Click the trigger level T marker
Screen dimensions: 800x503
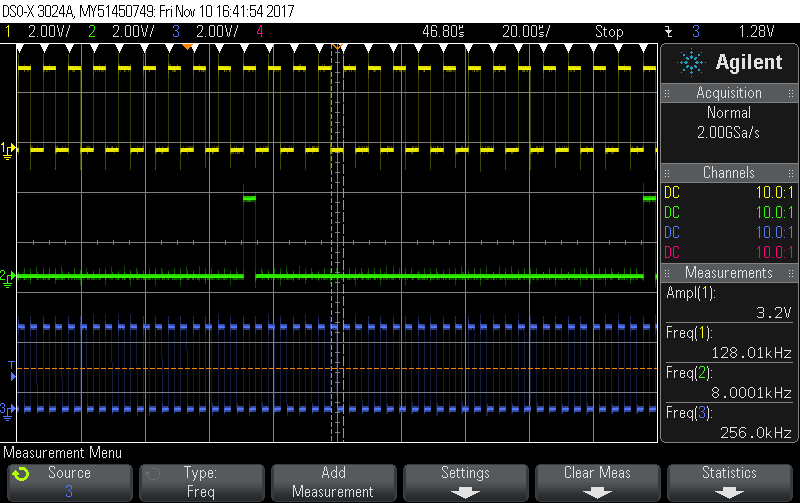pyautogui.click(x=12, y=371)
